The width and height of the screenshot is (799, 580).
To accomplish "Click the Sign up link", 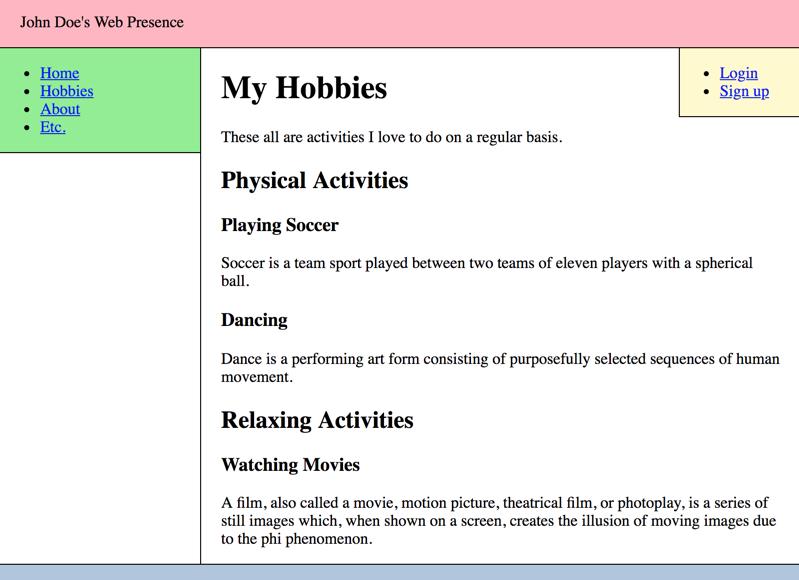I will pos(744,91).
